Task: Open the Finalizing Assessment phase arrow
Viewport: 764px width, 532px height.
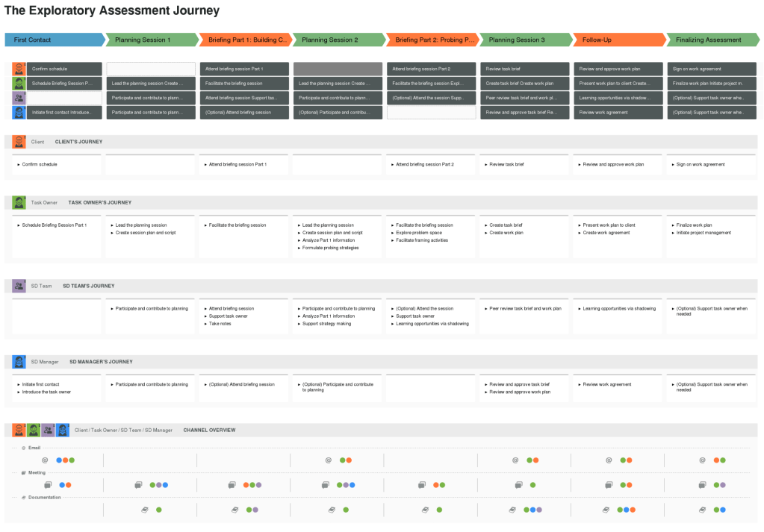Action: [711, 40]
